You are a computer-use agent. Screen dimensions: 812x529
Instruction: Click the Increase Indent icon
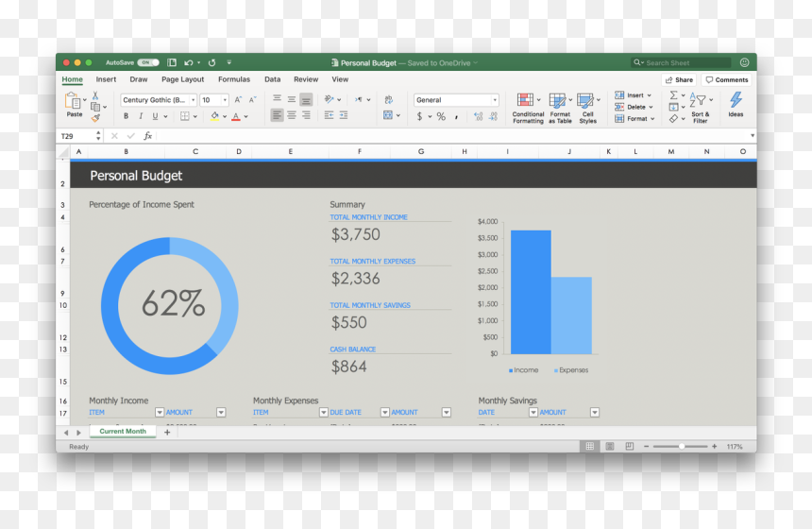point(344,115)
